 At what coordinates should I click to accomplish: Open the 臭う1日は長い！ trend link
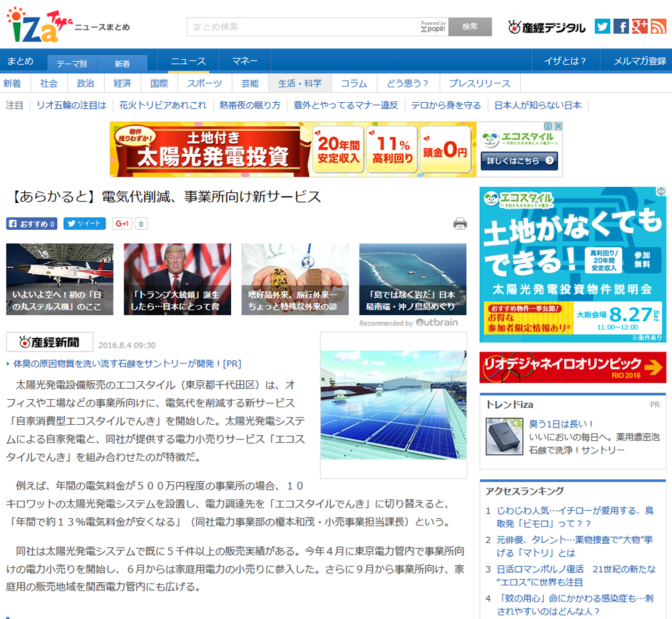[x=560, y=424]
